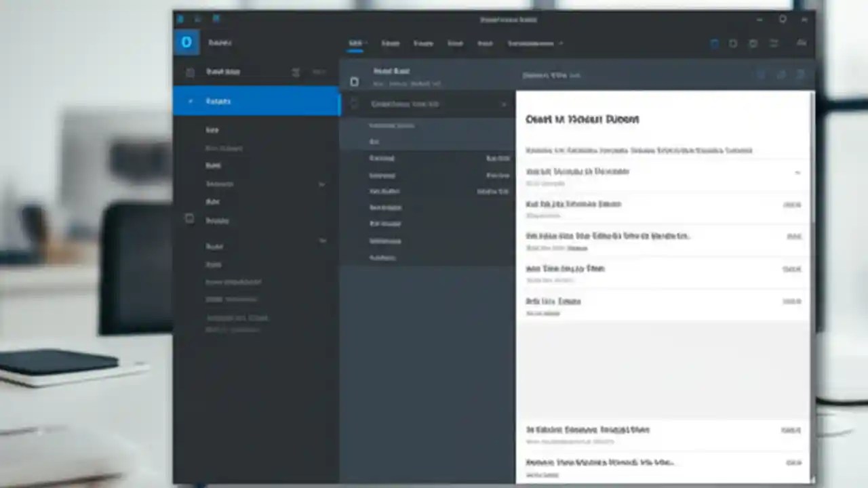This screenshot has height=488, width=868.
Task: Click the circular refresh icon in the top toolbar
Action: point(753,43)
